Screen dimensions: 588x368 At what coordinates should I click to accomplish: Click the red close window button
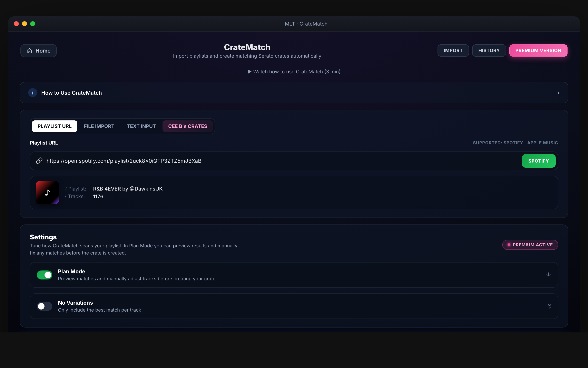point(17,24)
